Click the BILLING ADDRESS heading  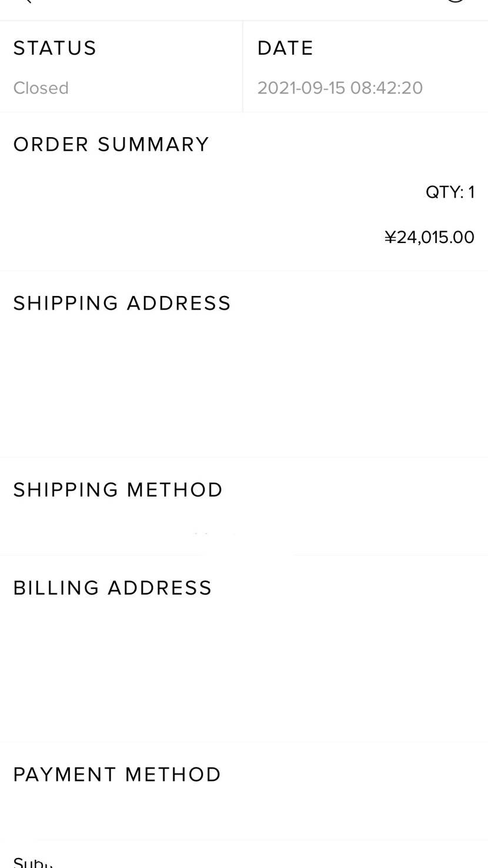tap(112, 588)
